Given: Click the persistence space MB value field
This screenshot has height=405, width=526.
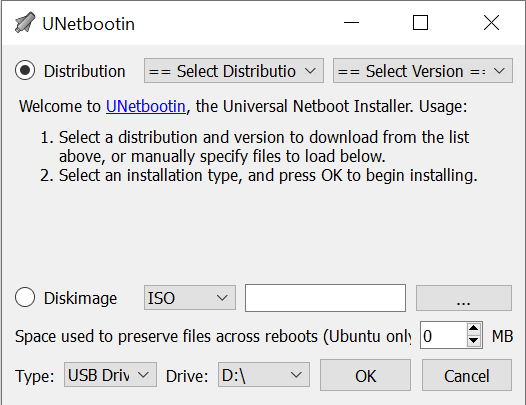Looking at the screenshot, I should (x=443, y=336).
